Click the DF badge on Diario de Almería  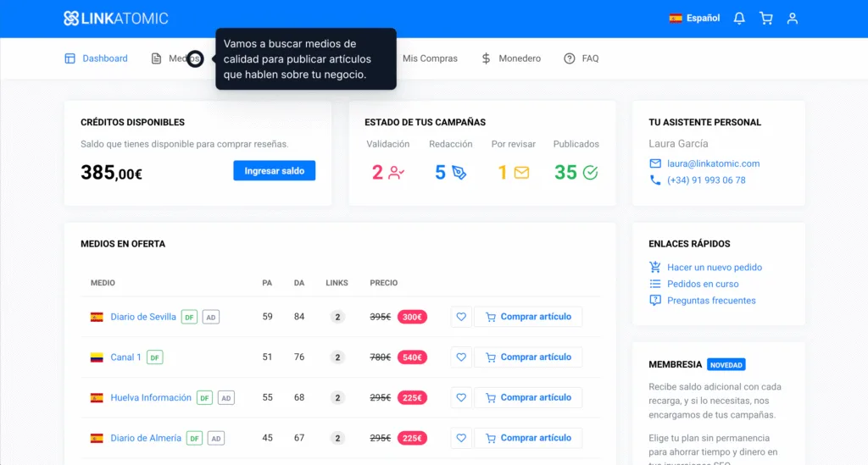pos(194,438)
